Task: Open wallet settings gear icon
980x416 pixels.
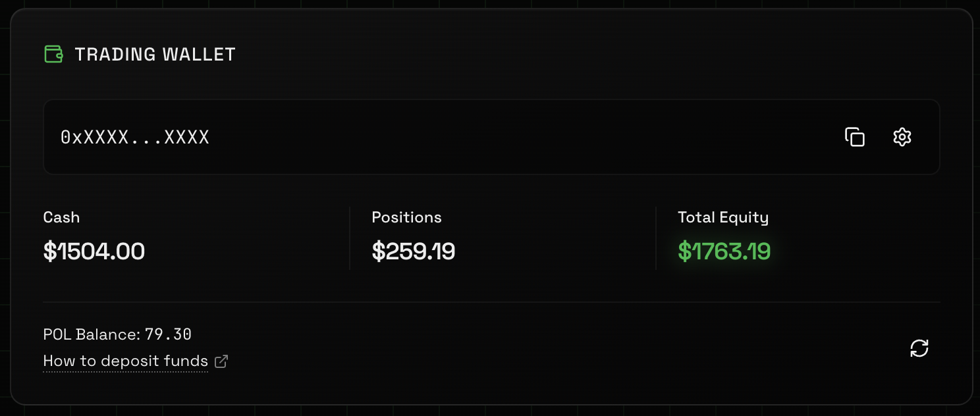Action: pos(902,137)
